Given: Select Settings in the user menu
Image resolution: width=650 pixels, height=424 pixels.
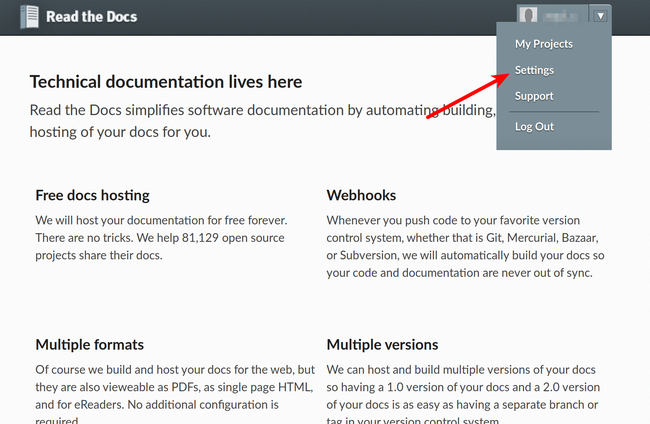Looking at the screenshot, I should click(534, 70).
